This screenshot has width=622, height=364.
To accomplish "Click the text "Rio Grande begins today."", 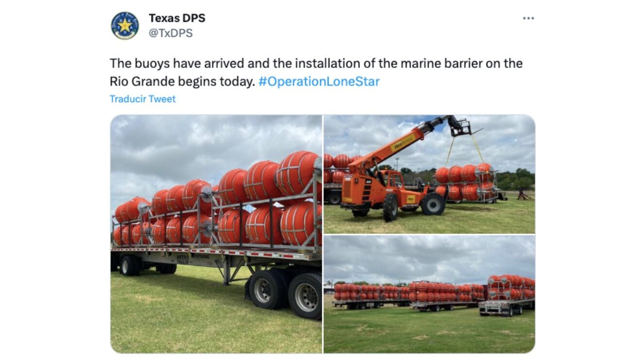I will (182, 81).
